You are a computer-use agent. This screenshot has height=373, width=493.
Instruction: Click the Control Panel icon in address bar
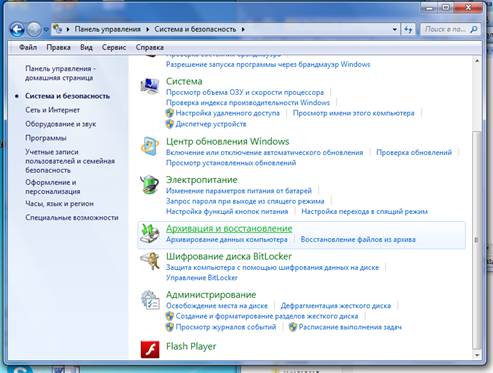click(58, 29)
